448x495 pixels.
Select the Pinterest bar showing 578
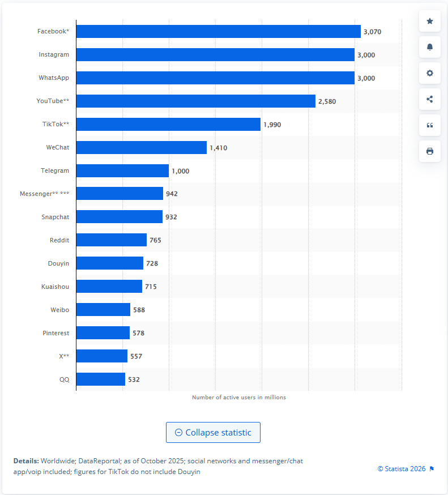pos(103,333)
